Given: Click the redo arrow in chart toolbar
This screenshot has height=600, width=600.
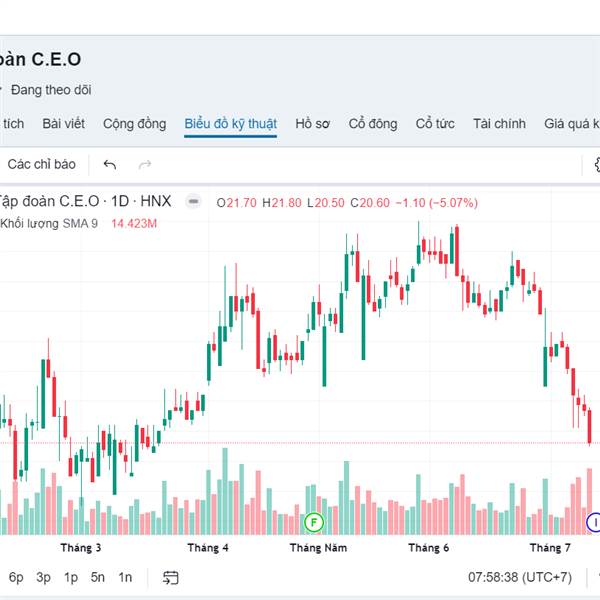Looking at the screenshot, I should point(145,164).
